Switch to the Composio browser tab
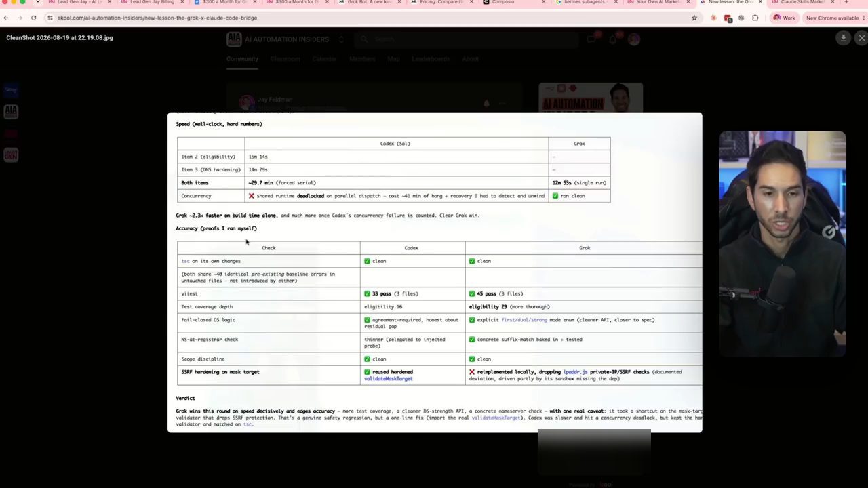The height and width of the screenshot is (488, 868). (513, 2)
